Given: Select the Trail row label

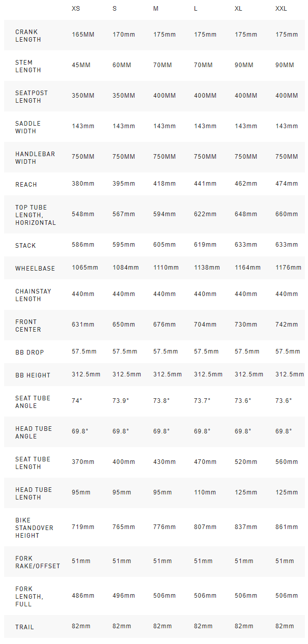Looking at the screenshot, I should click(x=24, y=627).
